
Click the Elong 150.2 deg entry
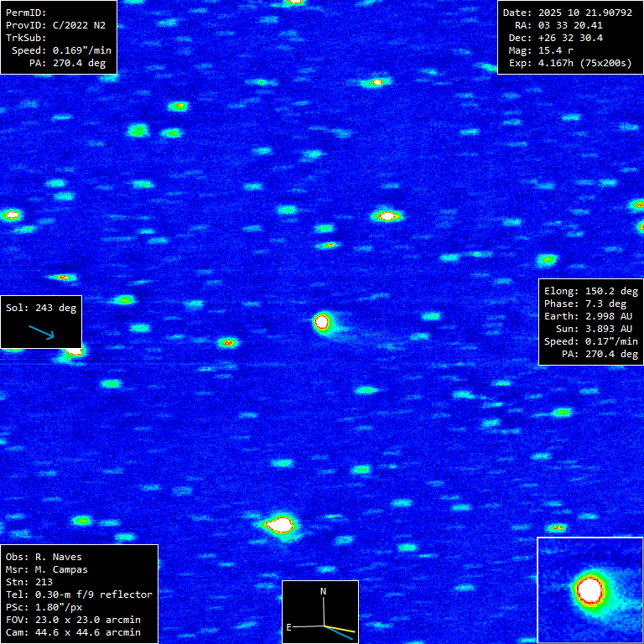590,291
